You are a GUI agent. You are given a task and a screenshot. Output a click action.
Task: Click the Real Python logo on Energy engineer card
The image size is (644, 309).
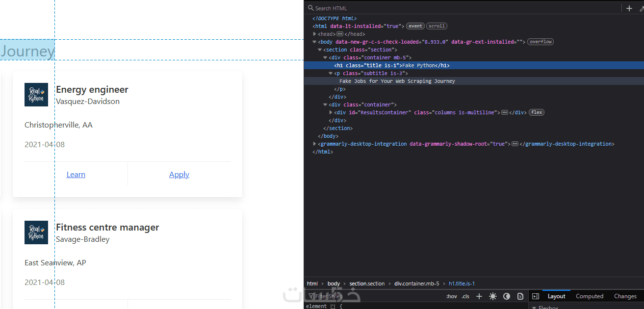[x=36, y=95]
